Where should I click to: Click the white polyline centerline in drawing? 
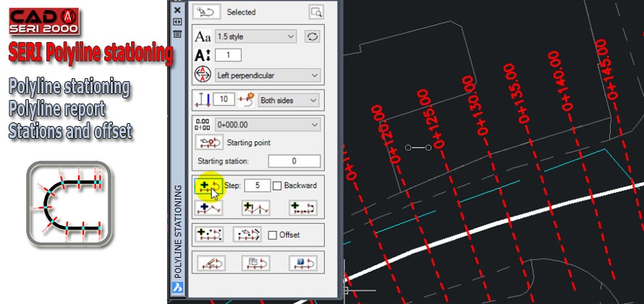(x=493, y=225)
